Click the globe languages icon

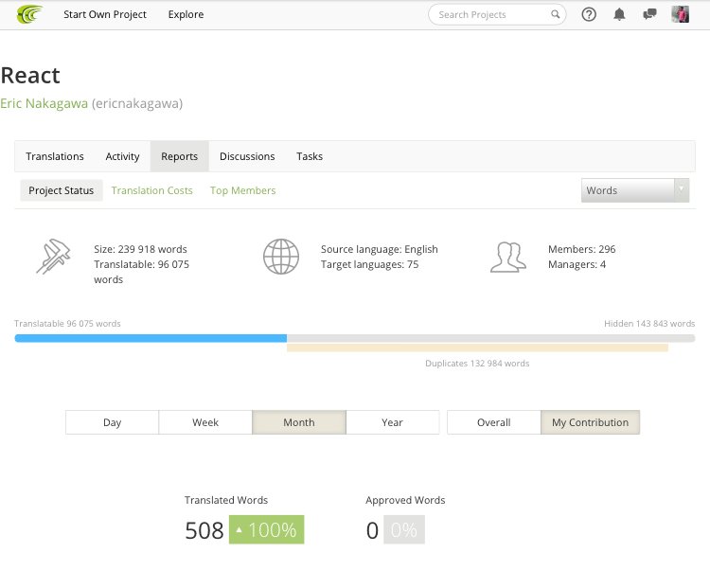coord(281,257)
